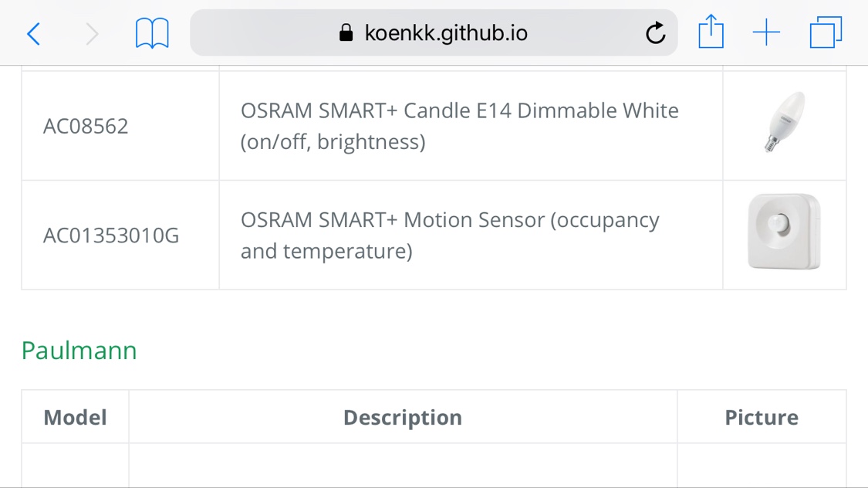Click the Description column header
Viewport: 868px width, 488px height.
tap(403, 417)
